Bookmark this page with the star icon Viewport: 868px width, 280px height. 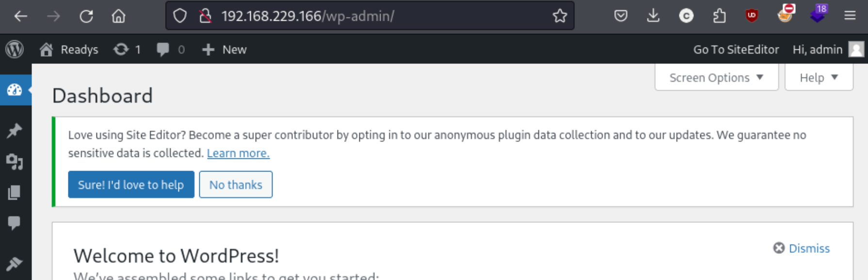click(x=560, y=16)
